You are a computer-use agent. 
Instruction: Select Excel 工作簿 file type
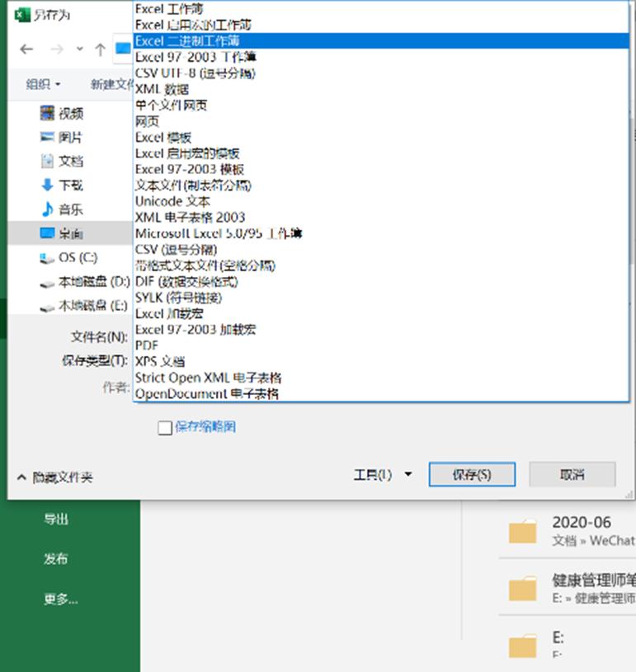click(381, 9)
